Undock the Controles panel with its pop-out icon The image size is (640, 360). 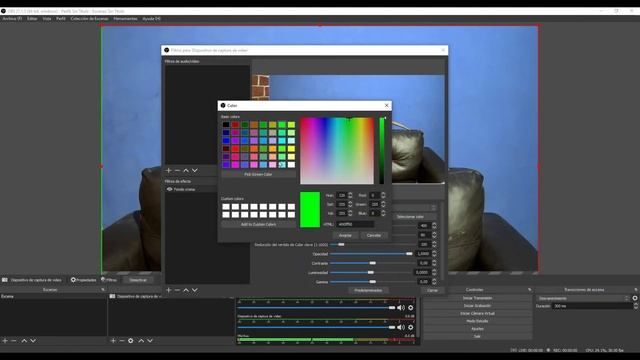(x=529, y=289)
